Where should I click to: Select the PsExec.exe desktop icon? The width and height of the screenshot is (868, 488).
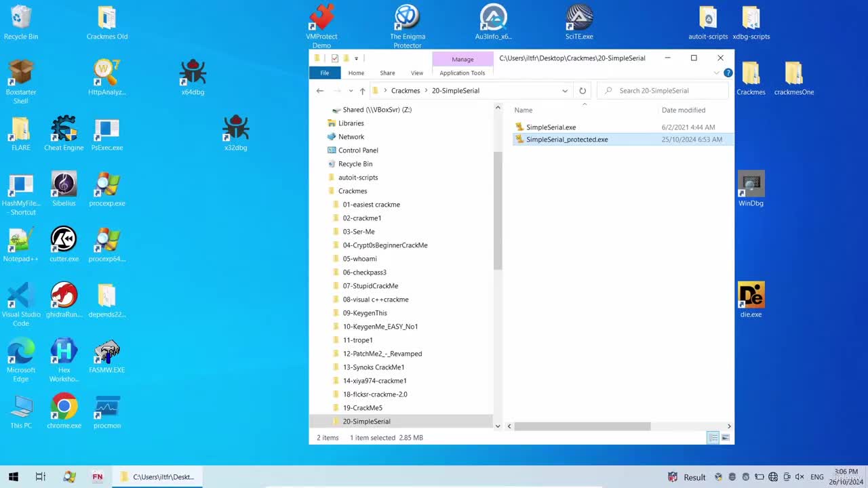[x=106, y=132]
